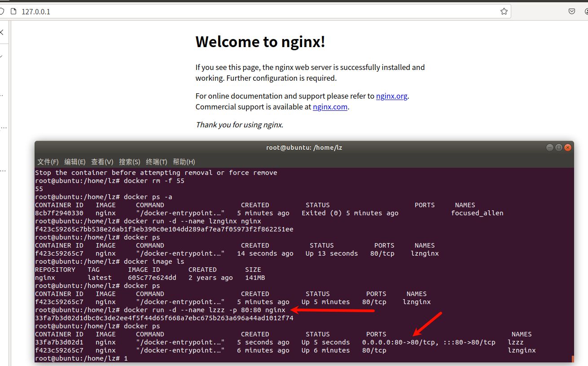Viewport: 588px width, 366px height.
Task: Minimize the terminal window
Action: coord(549,147)
